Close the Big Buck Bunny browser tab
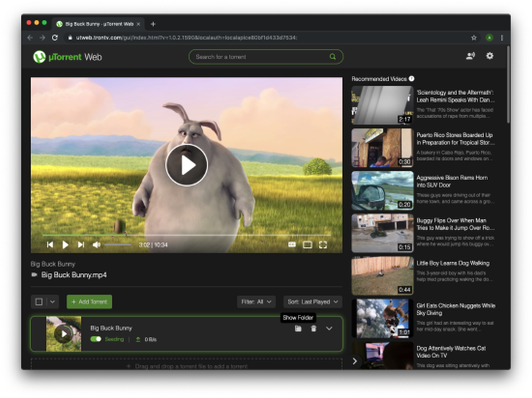The height and width of the screenshot is (398, 532). (x=138, y=24)
